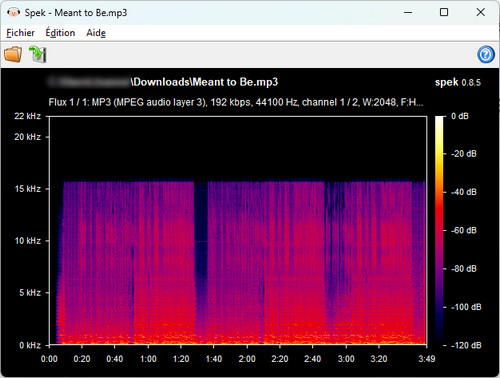Click the -100 dB scale label

(466, 307)
